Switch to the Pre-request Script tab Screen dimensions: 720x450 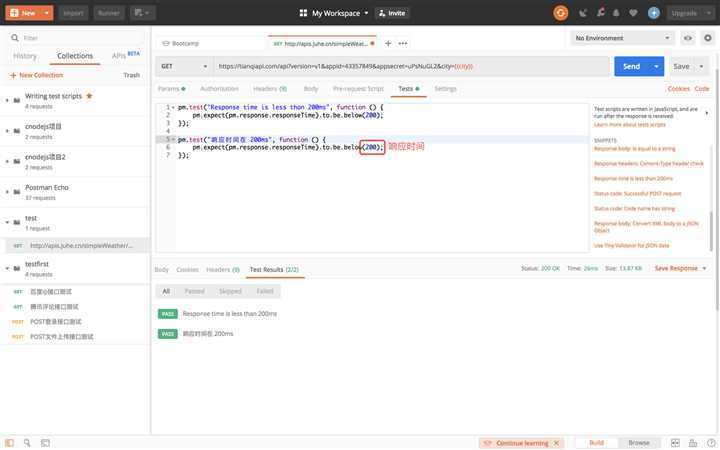[358, 89]
